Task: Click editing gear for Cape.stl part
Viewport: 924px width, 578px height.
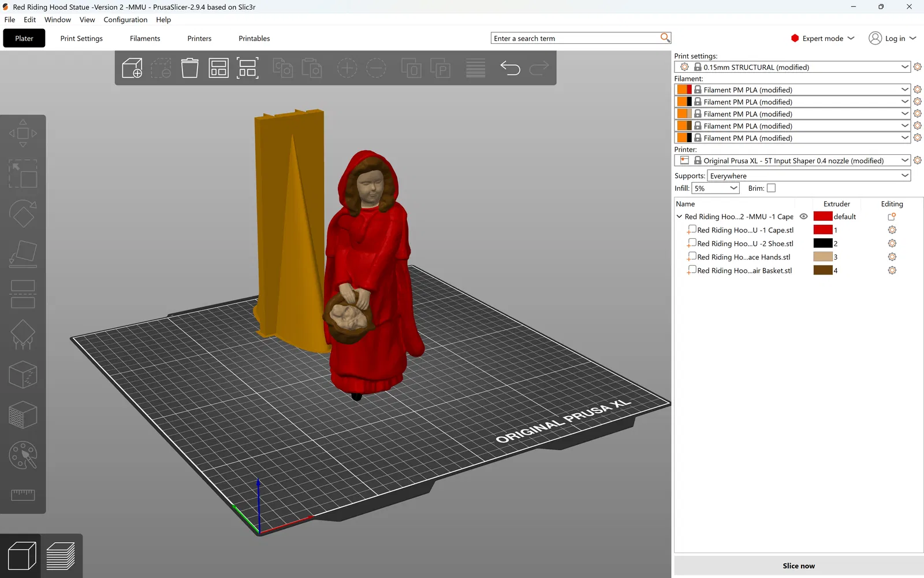Action: tap(892, 230)
